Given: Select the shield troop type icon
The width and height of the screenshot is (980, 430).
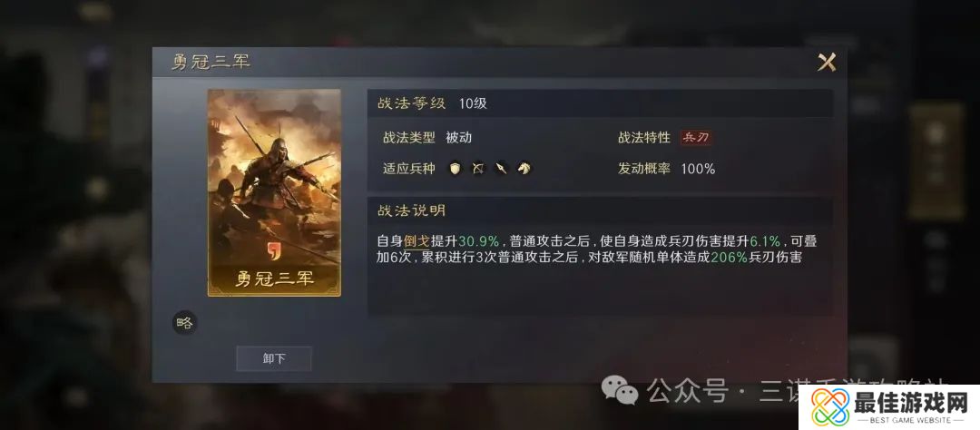Looking at the screenshot, I should pos(456,168).
